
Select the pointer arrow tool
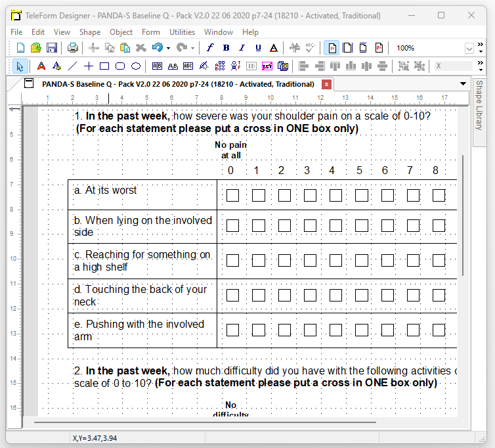[x=20, y=66]
